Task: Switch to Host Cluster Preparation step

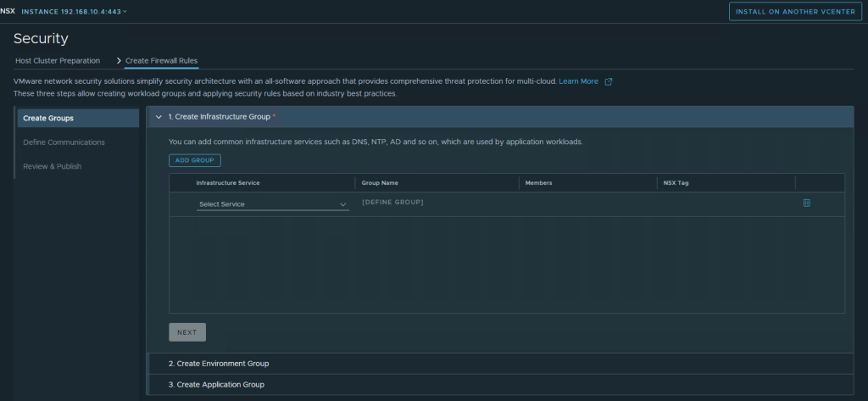Action: coord(58,61)
